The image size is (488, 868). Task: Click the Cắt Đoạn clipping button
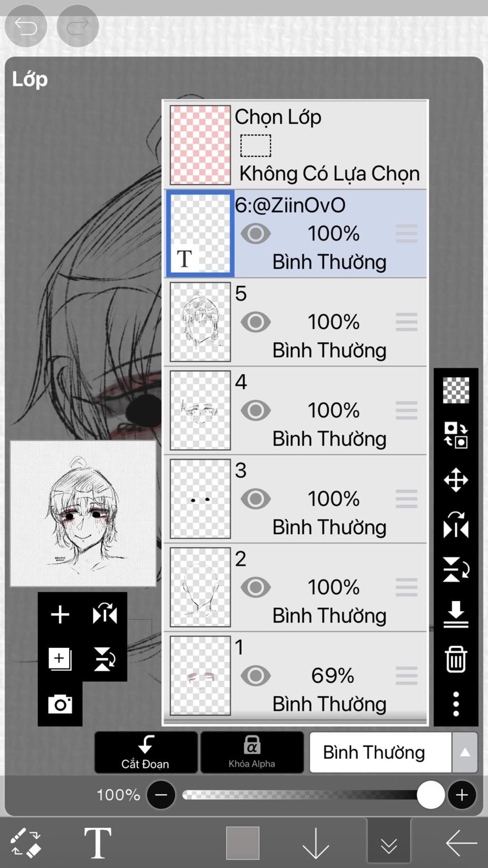tap(146, 752)
